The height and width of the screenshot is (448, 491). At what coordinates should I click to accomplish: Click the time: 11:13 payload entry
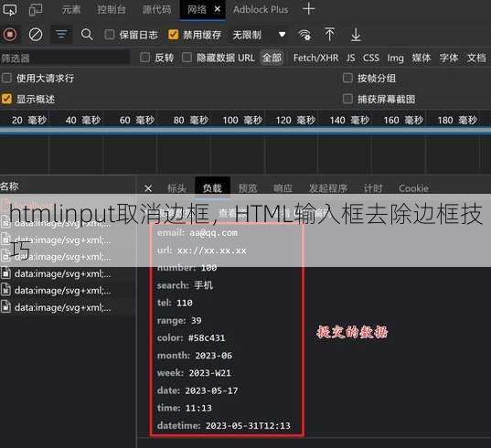coord(185,408)
